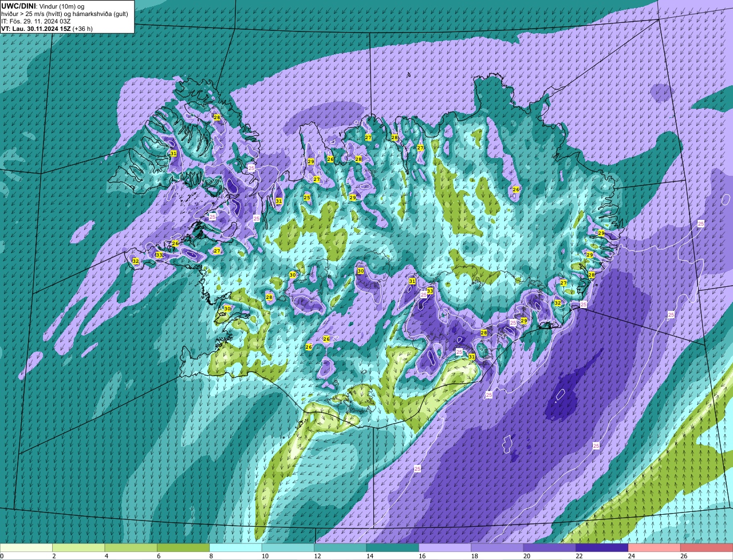This screenshot has height=560, width=733.
Task: Click the legend tick label "8"
Action: coord(211,556)
